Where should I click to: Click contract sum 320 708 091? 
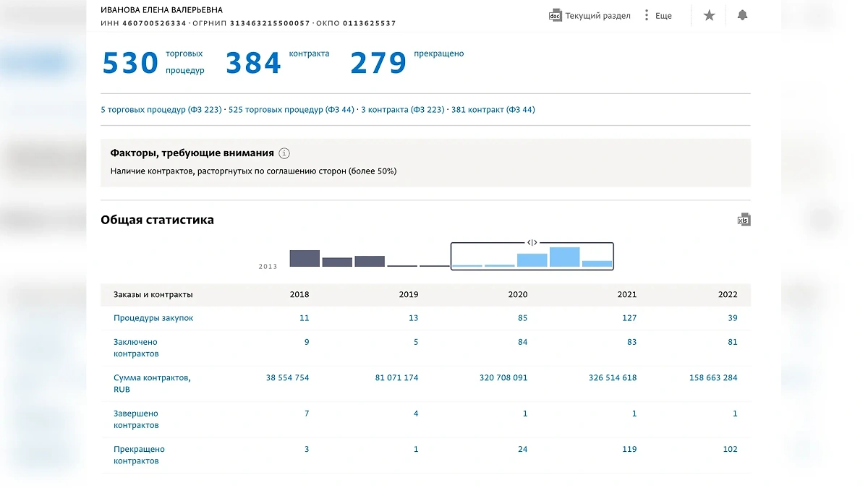tap(503, 377)
